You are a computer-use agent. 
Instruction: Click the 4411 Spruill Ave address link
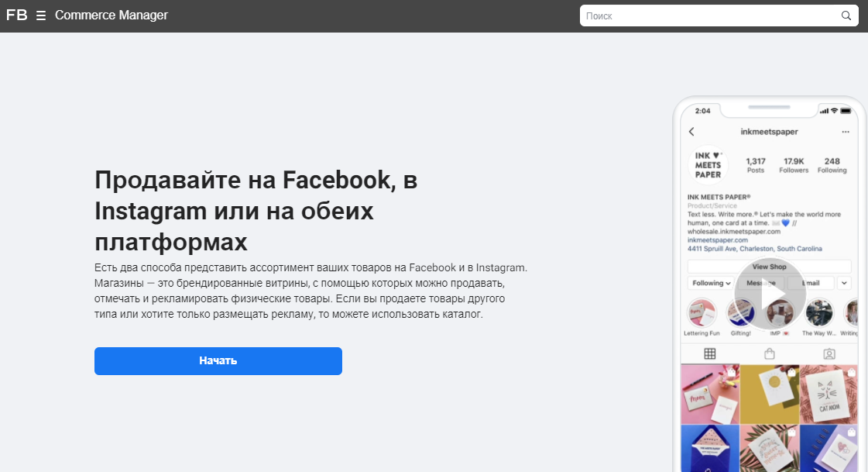coord(754,249)
